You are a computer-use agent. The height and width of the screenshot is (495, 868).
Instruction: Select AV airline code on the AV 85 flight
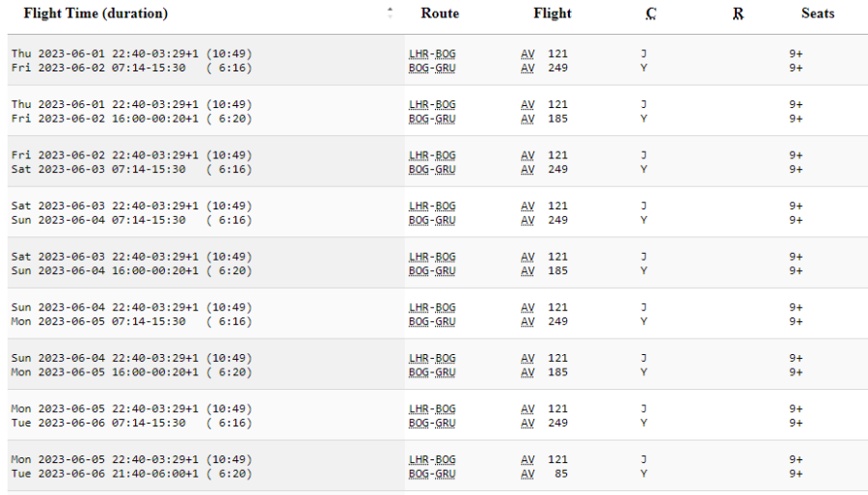click(x=528, y=474)
